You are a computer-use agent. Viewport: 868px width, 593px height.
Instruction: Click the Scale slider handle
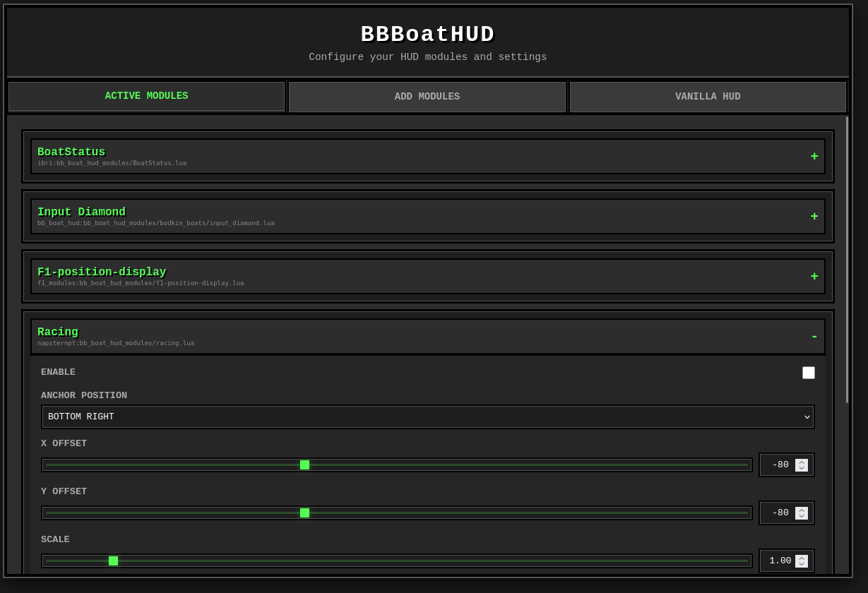click(x=113, y=561)
